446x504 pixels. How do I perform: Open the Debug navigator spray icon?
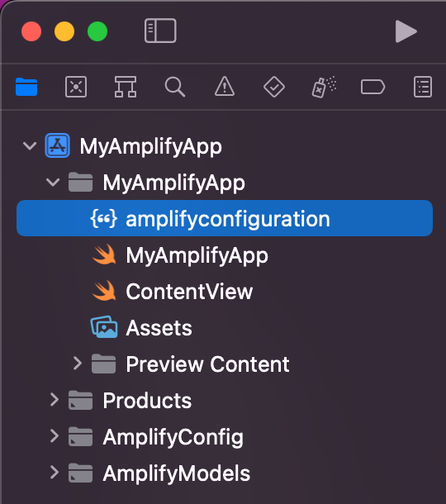point(324,87)
